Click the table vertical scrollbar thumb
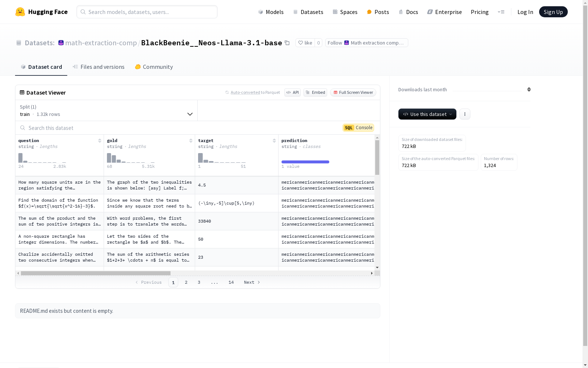This screenshot has width=588, height=368. (377, 158)
